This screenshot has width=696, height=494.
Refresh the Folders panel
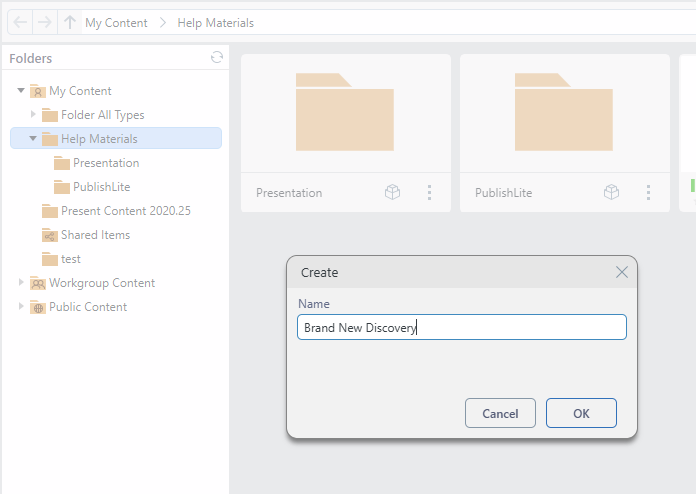point(217,58)
